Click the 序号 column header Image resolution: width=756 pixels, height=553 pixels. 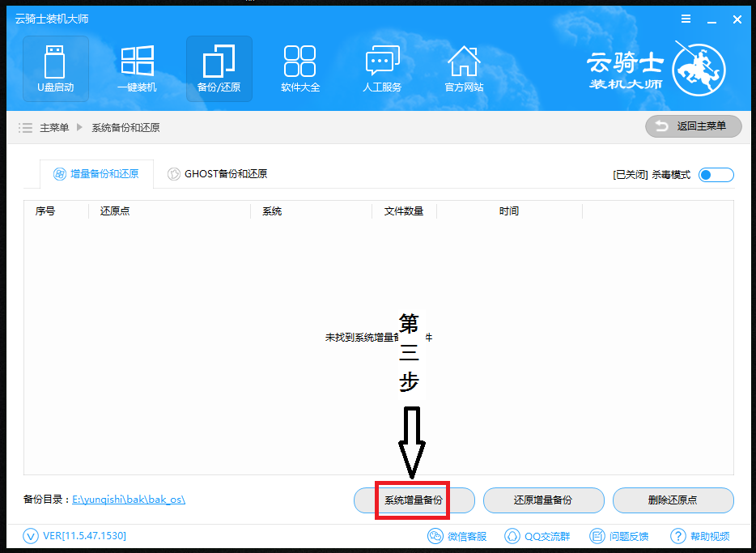pos(45,211)
